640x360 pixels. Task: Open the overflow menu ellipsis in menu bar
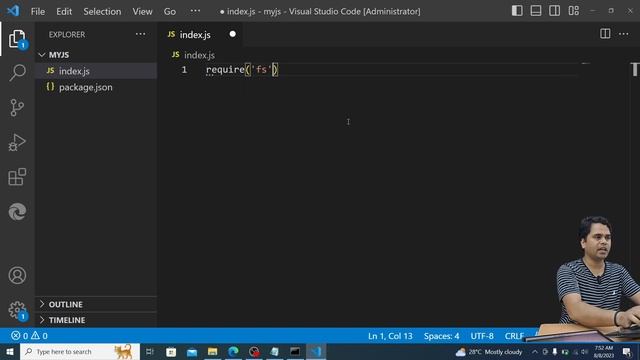(x=196, y=11)
